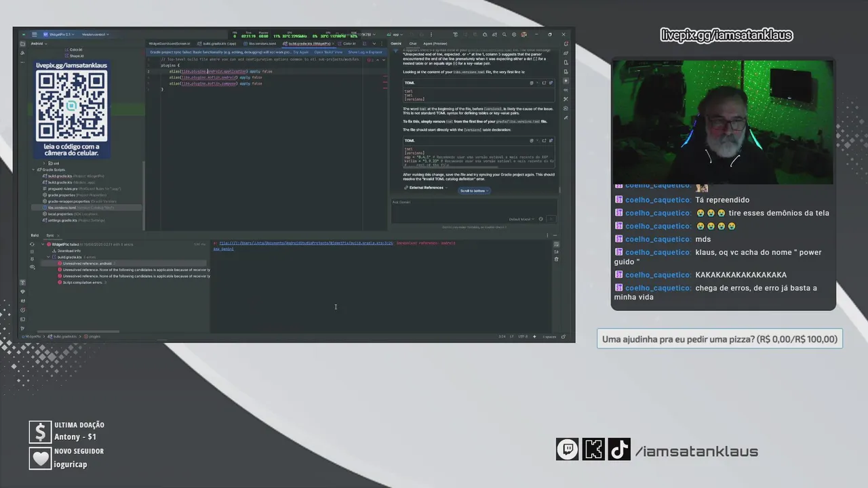The height and width of the screenshot is (488, 868).
Task: Click the Search Everywhere magnifier icon
Action: (x=505, y=35)
